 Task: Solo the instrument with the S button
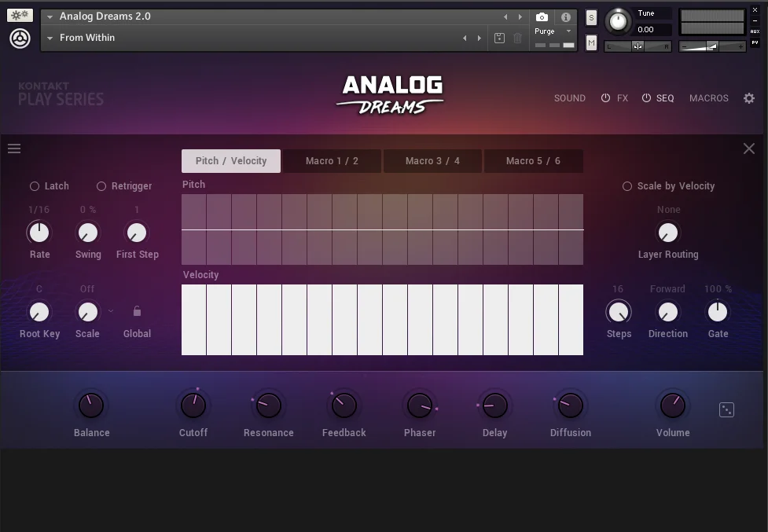tap(591, 17)
